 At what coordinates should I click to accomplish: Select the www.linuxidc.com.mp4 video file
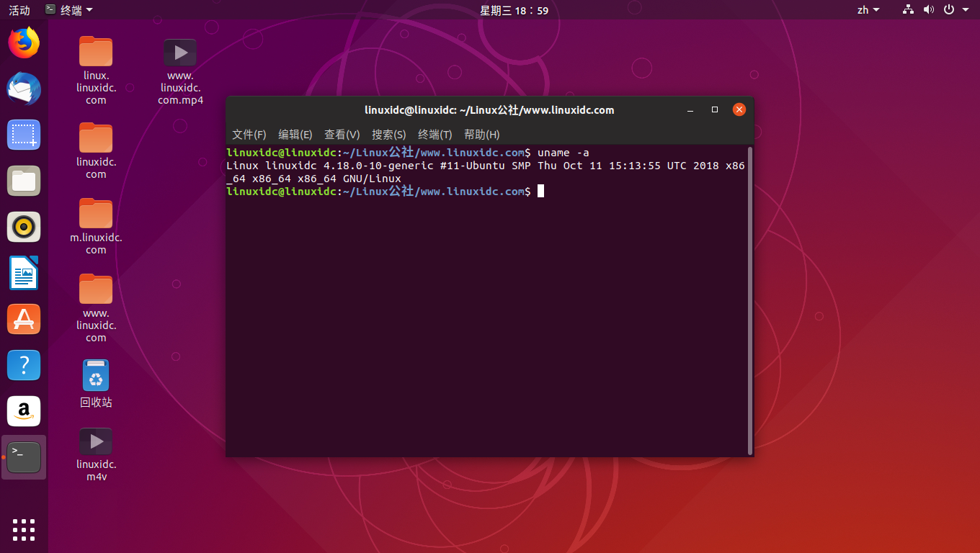[x=180, y=71]
